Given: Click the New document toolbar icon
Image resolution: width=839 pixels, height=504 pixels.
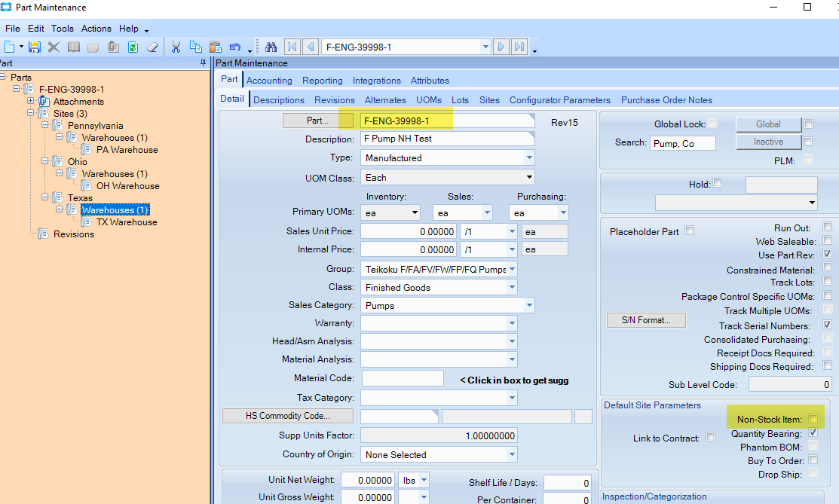Looking at the screenshot, I should [x=9, y=47].
